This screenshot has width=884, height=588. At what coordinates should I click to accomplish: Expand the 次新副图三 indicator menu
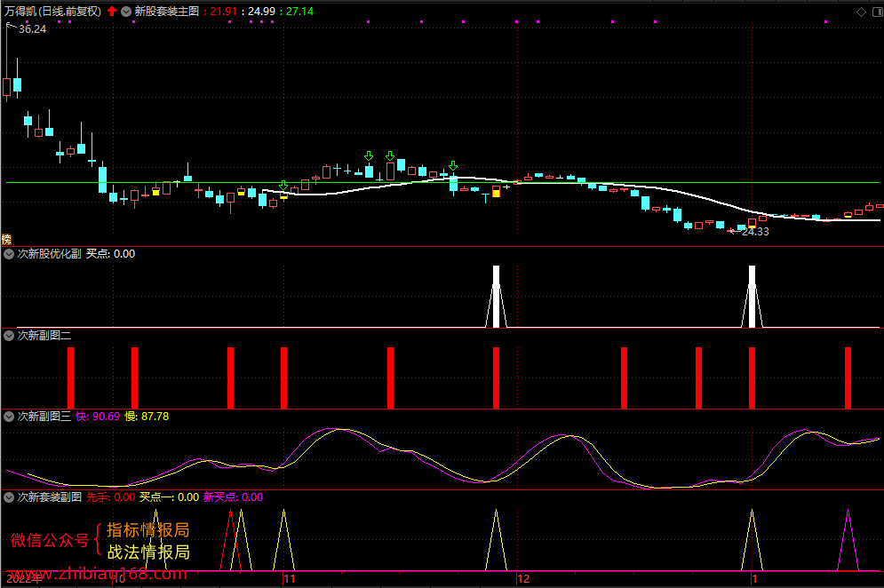pos(9,417)
